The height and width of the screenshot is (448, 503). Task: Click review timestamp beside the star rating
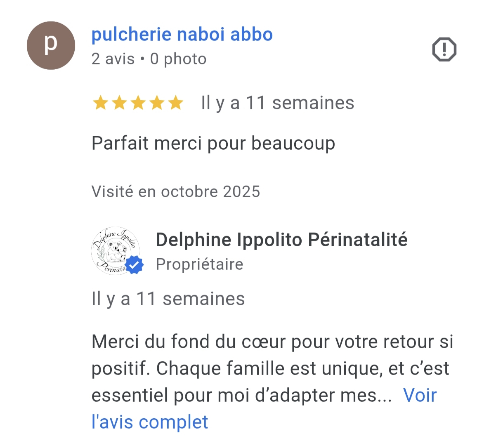click(x=277, y=103)
